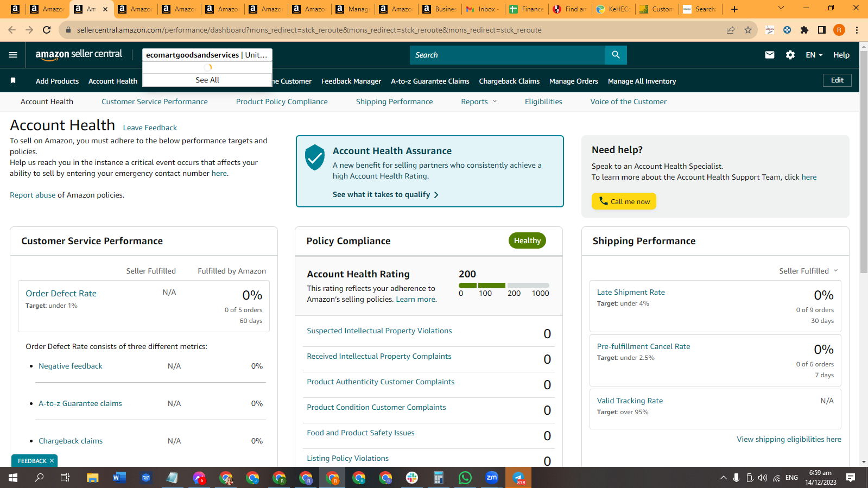The width and height of the screenshot is (868, 488).
Task: Click the Call me now button
Action: point(624,201)
